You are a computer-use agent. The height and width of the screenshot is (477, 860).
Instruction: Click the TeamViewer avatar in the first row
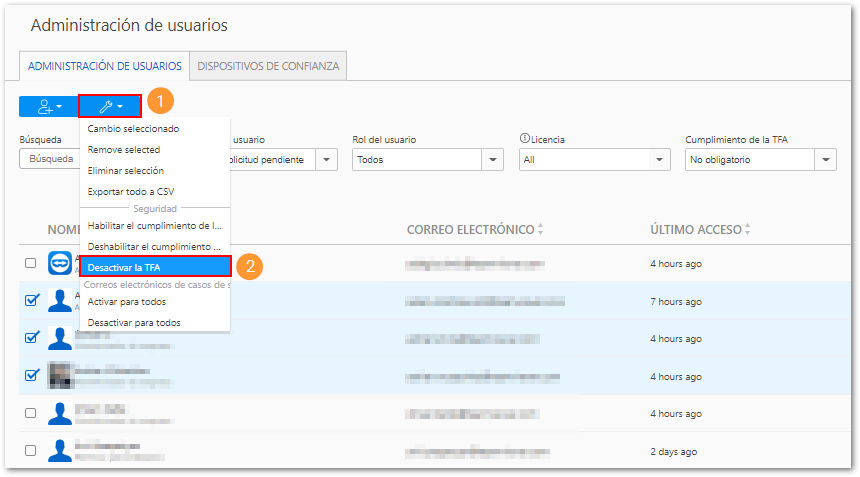tap(60, 263)
